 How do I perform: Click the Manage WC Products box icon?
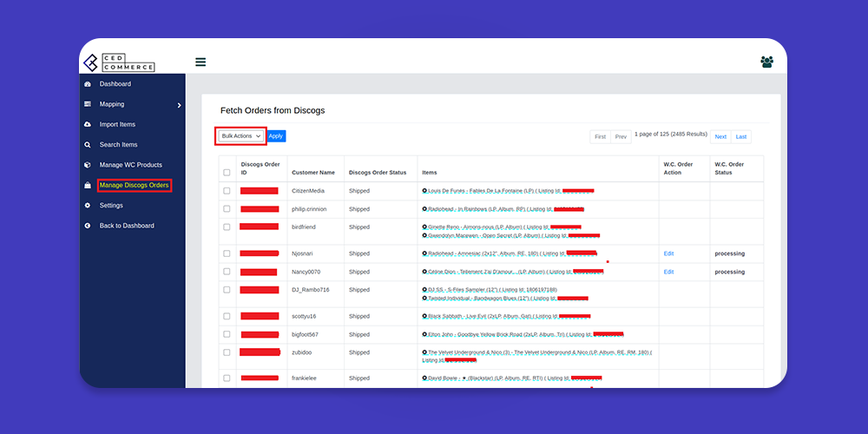pyautogui.click(x=87, y=165)
